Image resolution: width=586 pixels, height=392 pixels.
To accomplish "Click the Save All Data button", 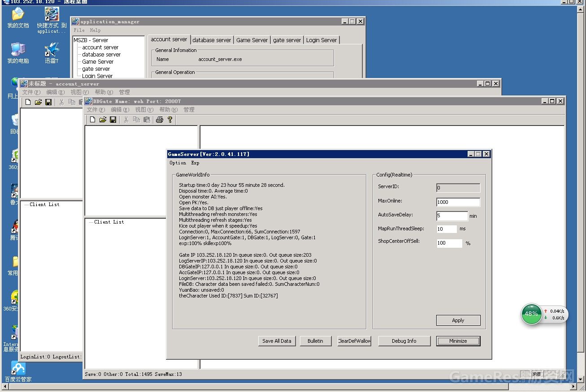I will (277, 341).
